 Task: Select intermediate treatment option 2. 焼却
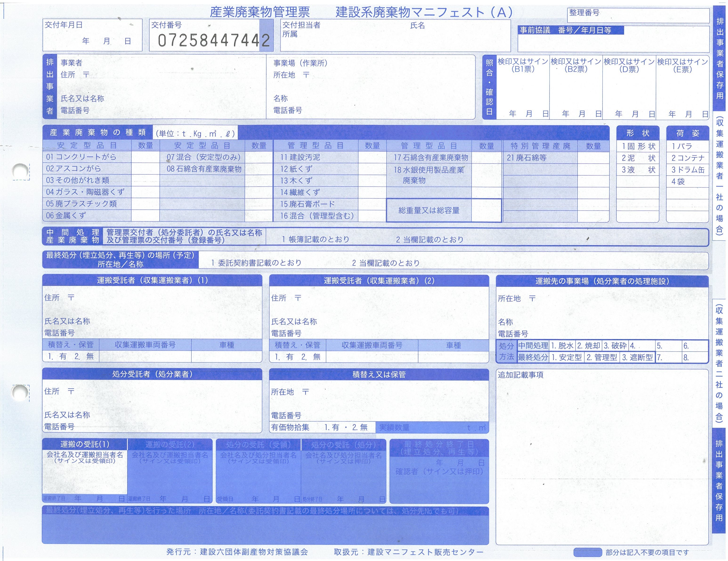(x=589, y=346)
